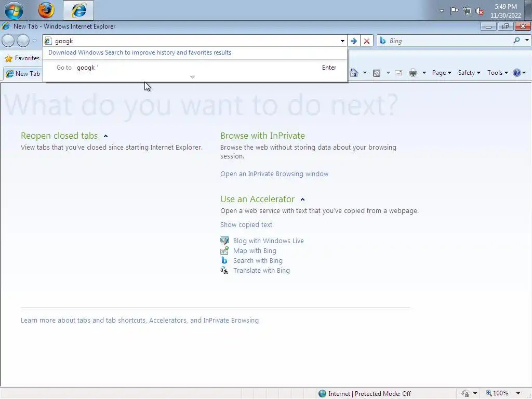Click the search magnifier button
Screen dimensions: 532x399
(x=516, y=41)
